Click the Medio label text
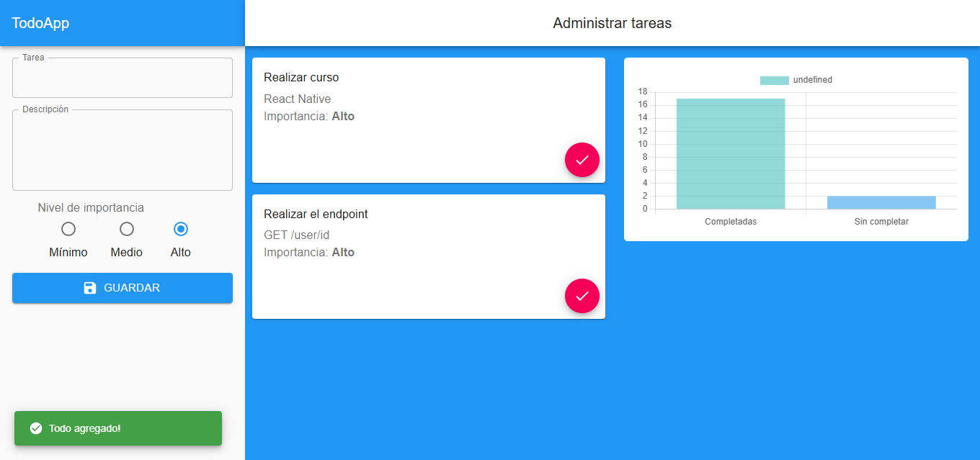This screenshot has height=460, width=980. 127,253
